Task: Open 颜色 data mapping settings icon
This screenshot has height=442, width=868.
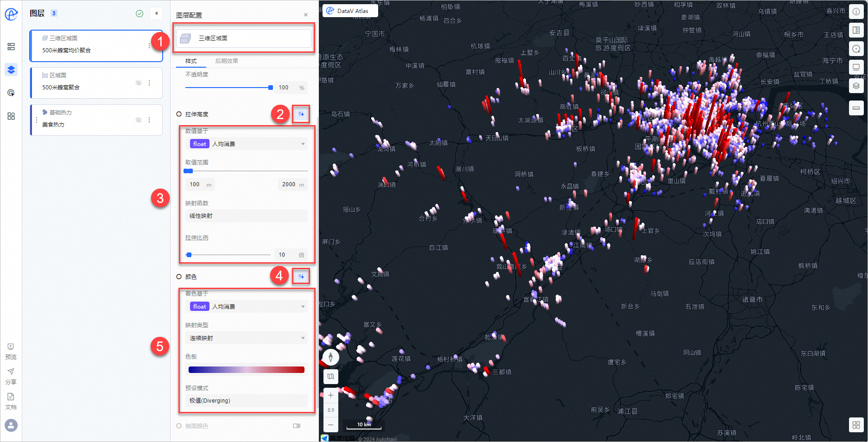Action: point(301,277)
